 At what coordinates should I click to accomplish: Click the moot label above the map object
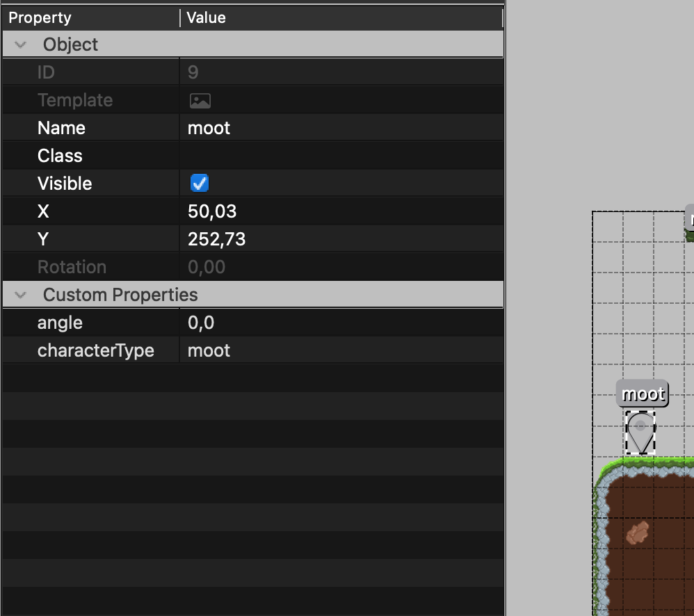[643, 394]
